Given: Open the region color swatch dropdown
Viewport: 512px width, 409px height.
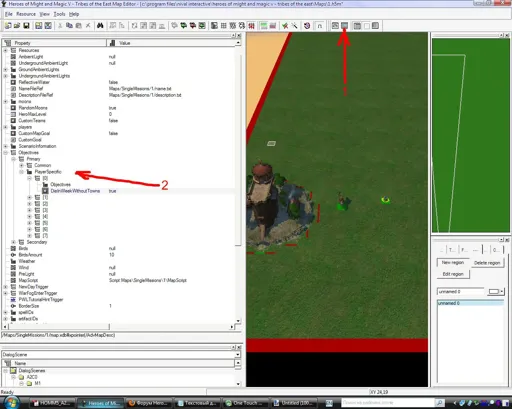Looking at the screenshot, I should coord(496,292).
